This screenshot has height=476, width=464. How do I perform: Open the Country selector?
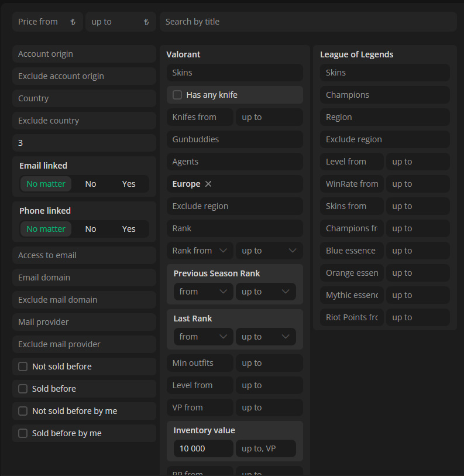coord(84,98)
